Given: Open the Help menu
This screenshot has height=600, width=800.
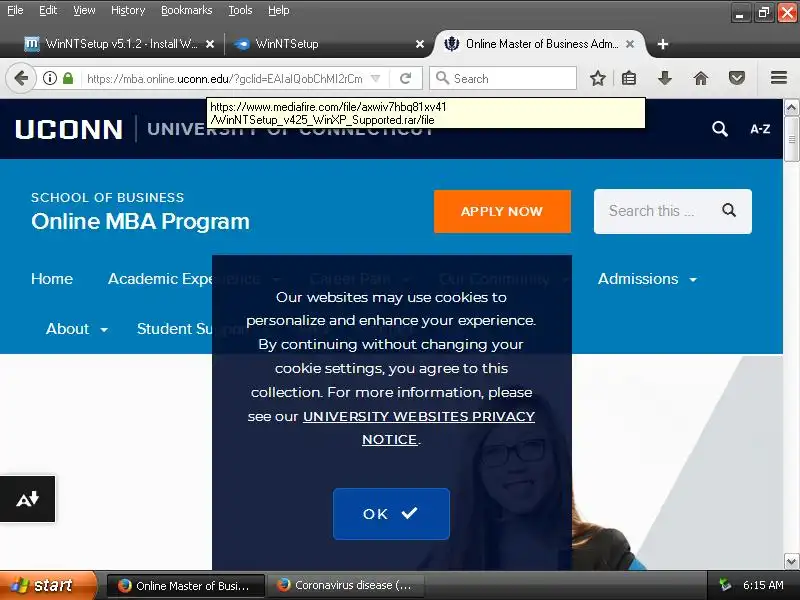Looking at the screenshot, I should [x=279, y=10].
